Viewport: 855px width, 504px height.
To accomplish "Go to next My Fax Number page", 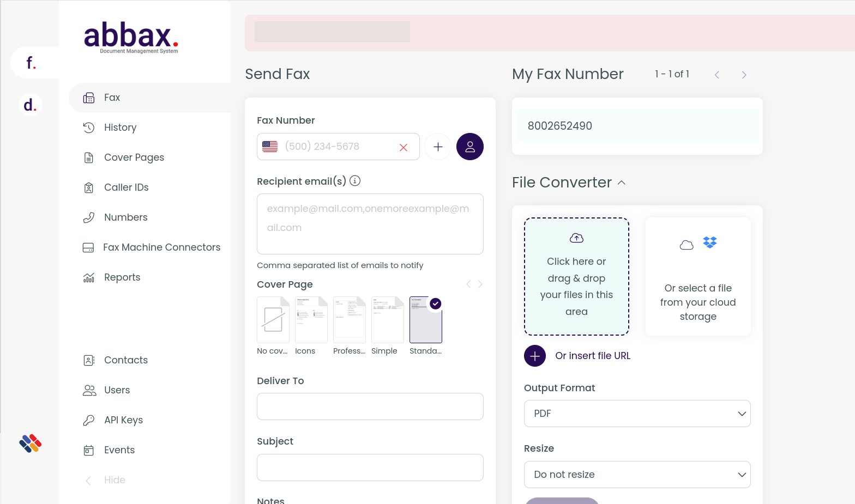I will [744, 75].
